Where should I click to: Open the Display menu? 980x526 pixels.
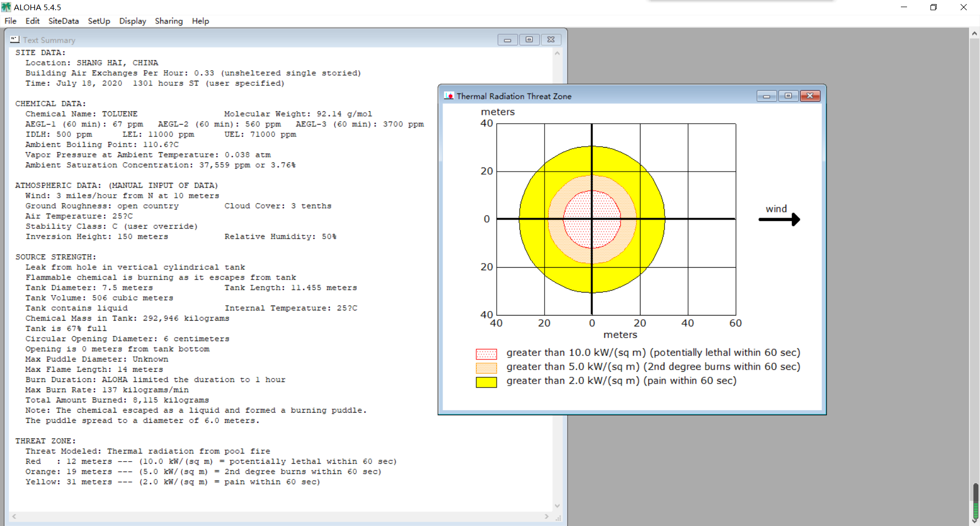coord(133,21)
